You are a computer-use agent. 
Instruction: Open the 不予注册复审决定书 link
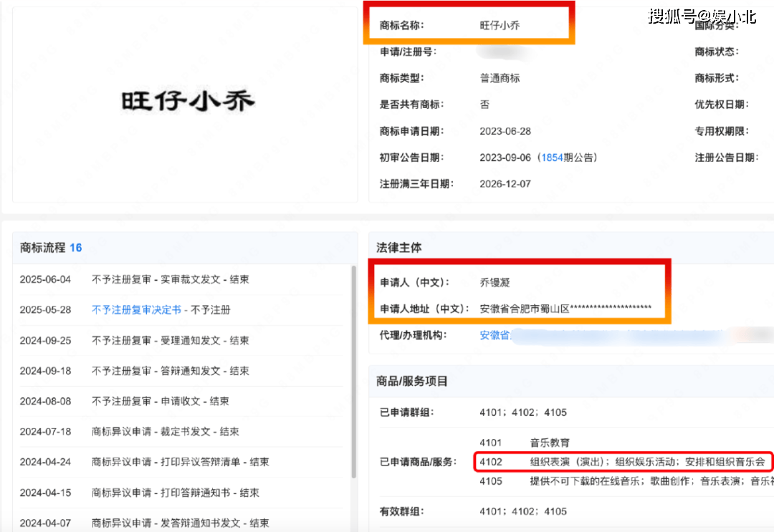coord(136,309)
